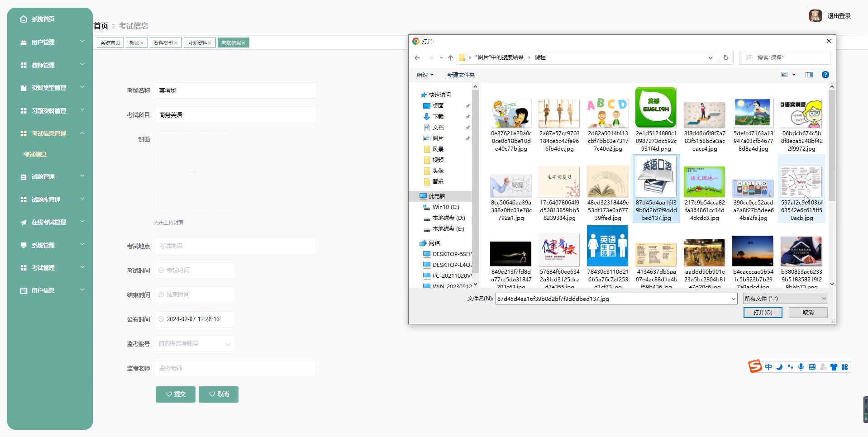Open the 组织 dropdown menu
This screenshot has width=868, height=437.
coord(425,75)
